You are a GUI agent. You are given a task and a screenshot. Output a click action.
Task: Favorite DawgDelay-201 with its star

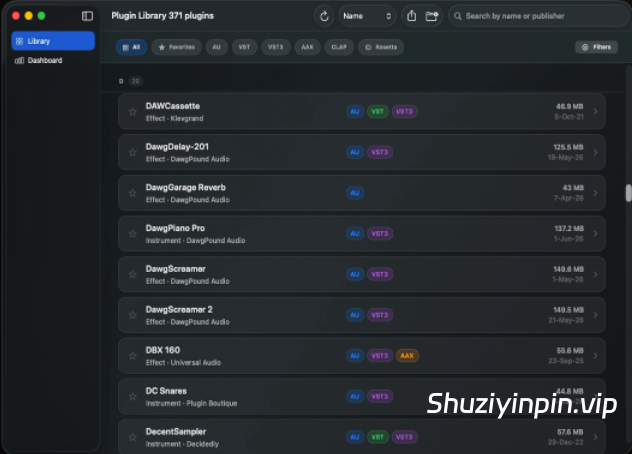click(133, 152)
